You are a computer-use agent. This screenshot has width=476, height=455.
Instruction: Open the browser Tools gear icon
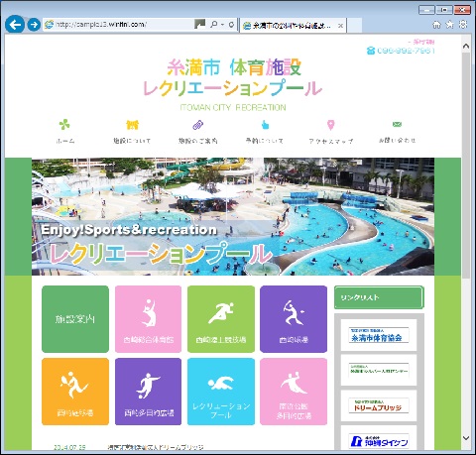coord(463,25)
